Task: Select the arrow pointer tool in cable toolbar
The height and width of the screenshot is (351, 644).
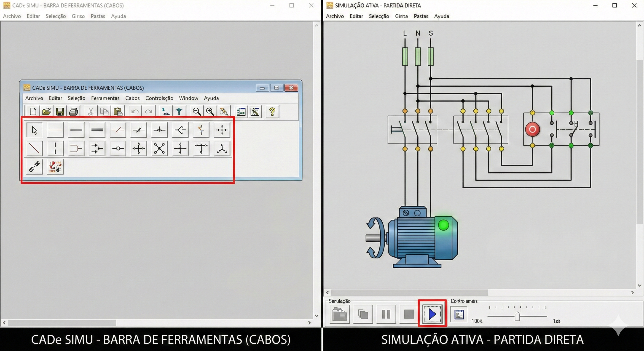Action: click(35, 130)
